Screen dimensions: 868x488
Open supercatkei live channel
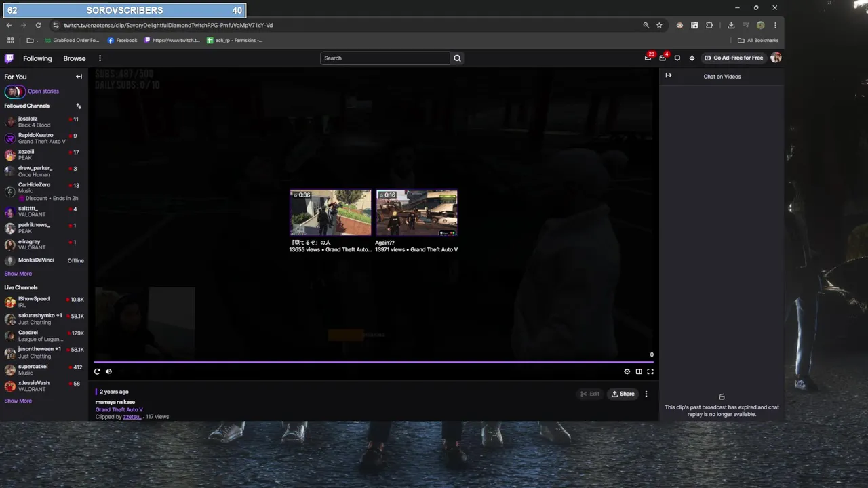tap(43, 369)
